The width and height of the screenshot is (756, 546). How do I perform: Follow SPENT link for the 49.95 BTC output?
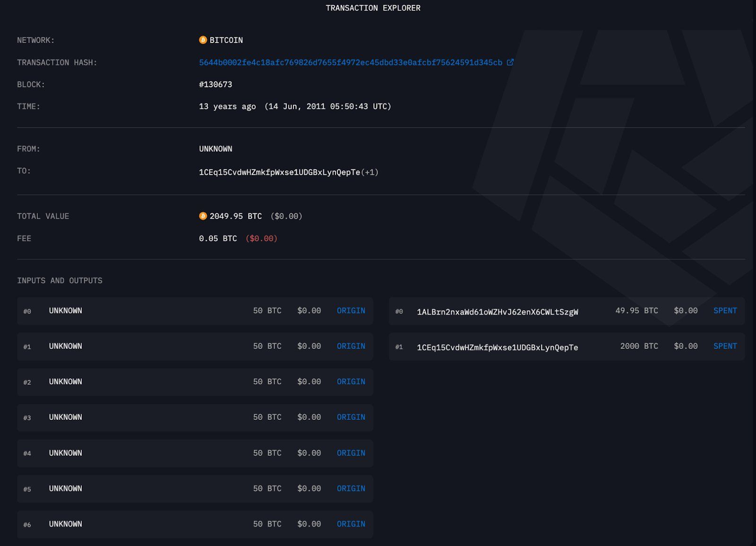(725, 311)
